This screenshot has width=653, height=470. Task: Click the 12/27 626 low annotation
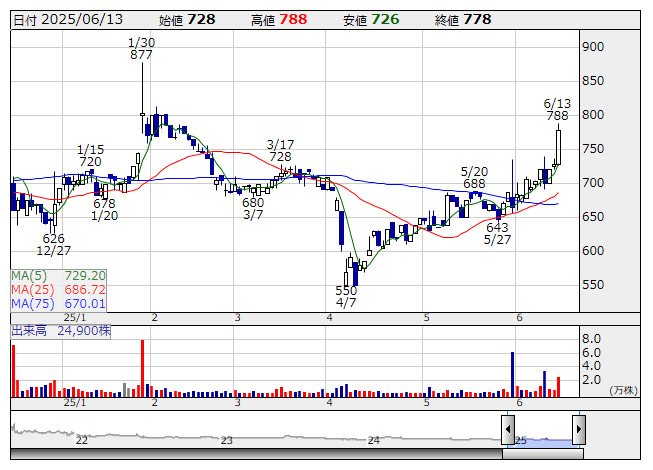pos(54,244)
